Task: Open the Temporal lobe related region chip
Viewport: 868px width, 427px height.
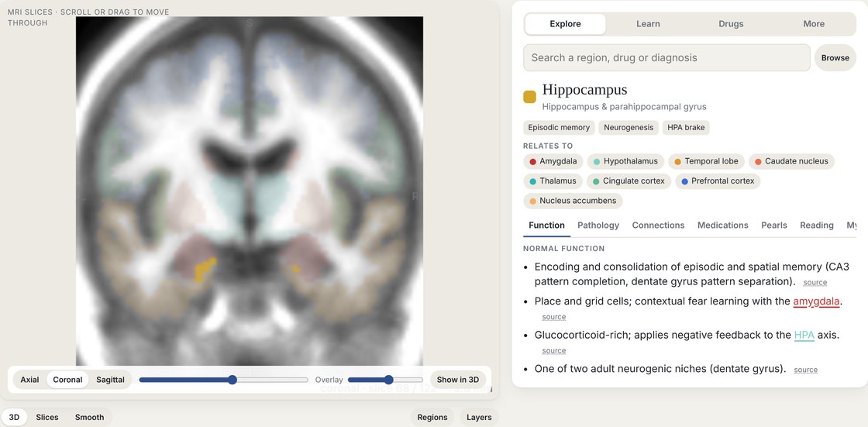Action: pos(706,162)
